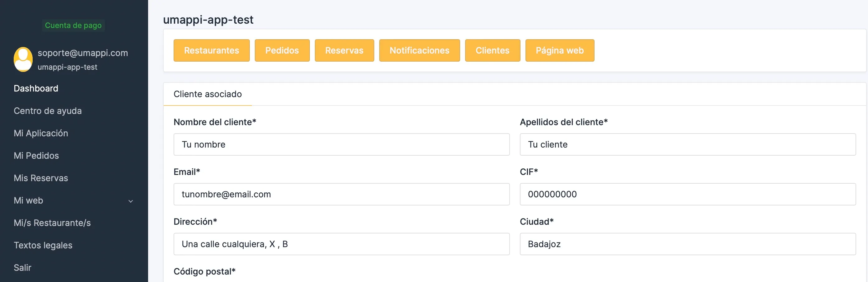This screenshot has height=282, width=868.
Task: Open Mis Reservas in the sidebar
Action: point(41,178)
